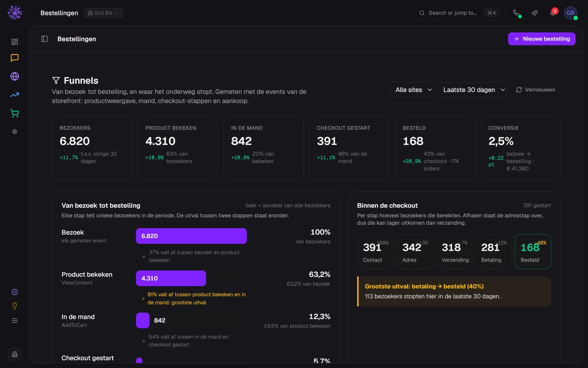The width and height of the screenshot is (588, 368).
Task: Click the snowflake app logo
Action: 15,13
